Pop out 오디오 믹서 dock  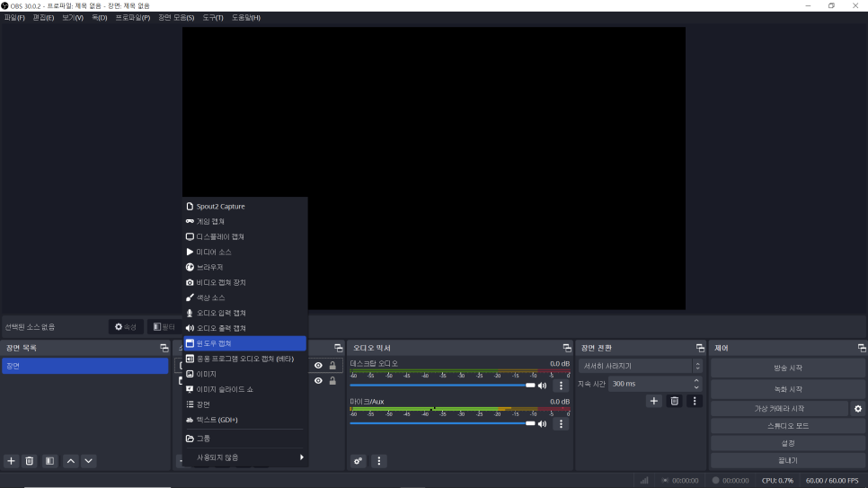tap(567, 348)
